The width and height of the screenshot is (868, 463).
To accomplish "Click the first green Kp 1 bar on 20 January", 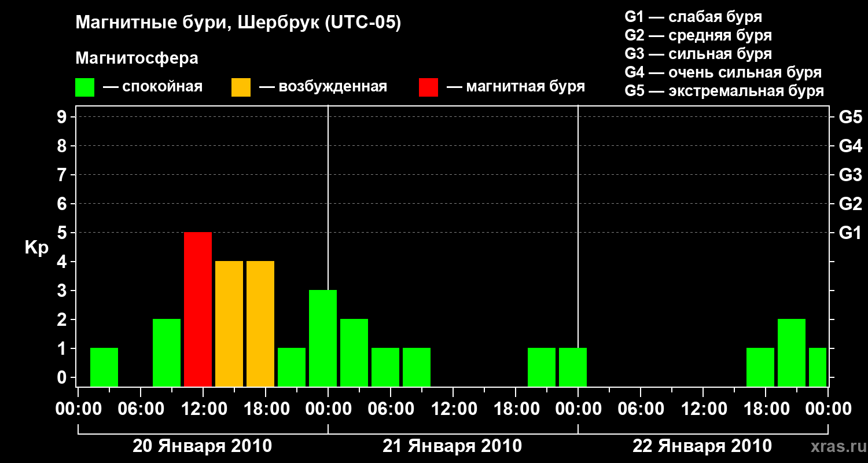I will (x=104, y=368).
